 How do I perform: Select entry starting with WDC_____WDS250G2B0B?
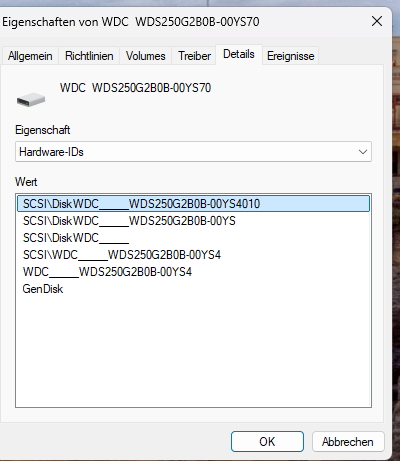(107, 272)
